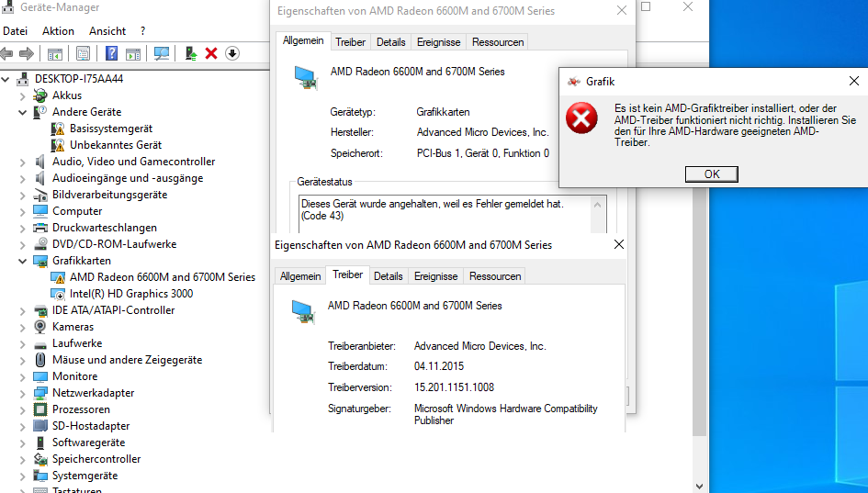Screen dimensions: 868x493
Task: Expand the Audio, Video und Gamecontroller category
Action: pyautogui.click(x=23, y=162)
